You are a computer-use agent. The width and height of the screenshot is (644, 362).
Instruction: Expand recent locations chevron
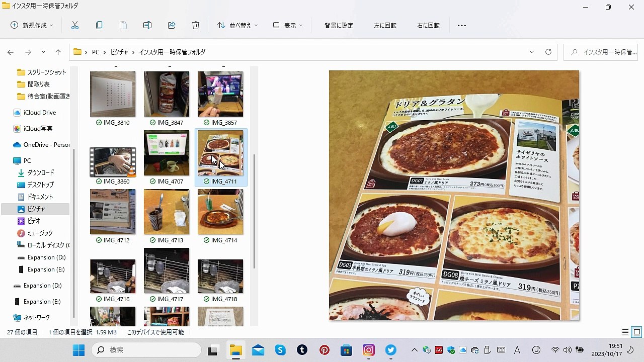43,52
